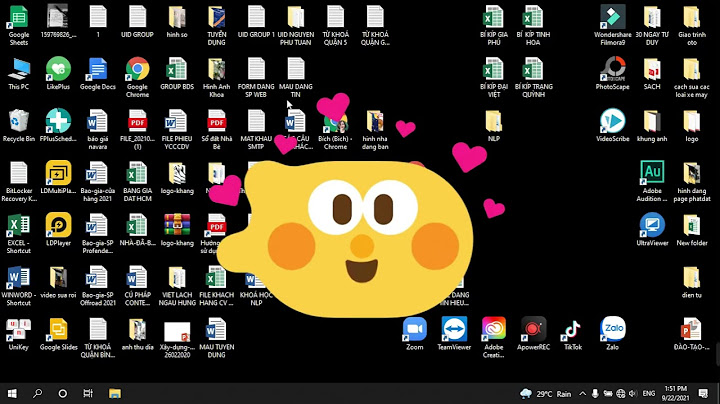Open MAU DANG TIN text file
This screenshot has height=404, width=720.
coord(296,78)
